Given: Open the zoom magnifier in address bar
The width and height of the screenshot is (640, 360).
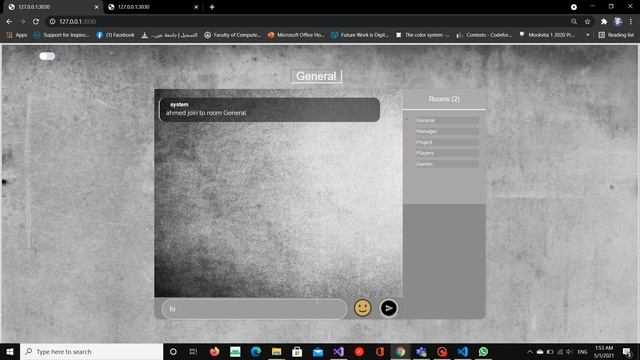Looking at the screenshot, I should pyautogui.click(x=574, y=22).
